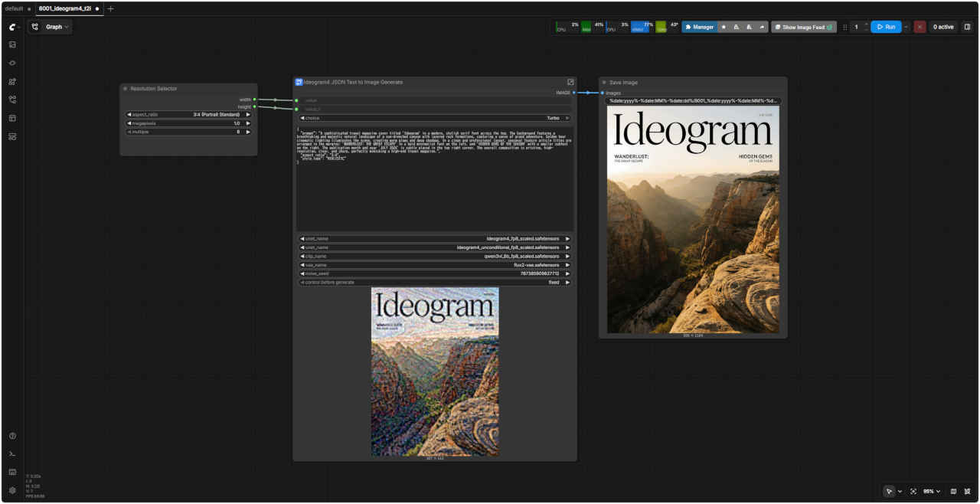Open the ComfyUI logo menu
The width and height of the screenshot is (980, 504).
tap(13, 27)
